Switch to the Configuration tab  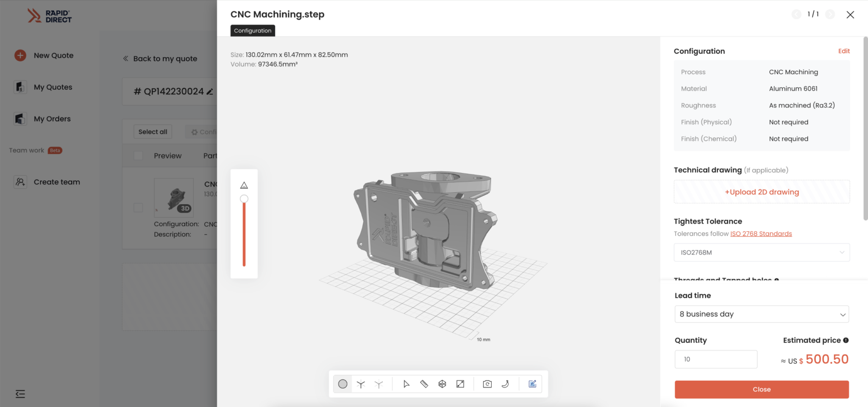(252, 30)
